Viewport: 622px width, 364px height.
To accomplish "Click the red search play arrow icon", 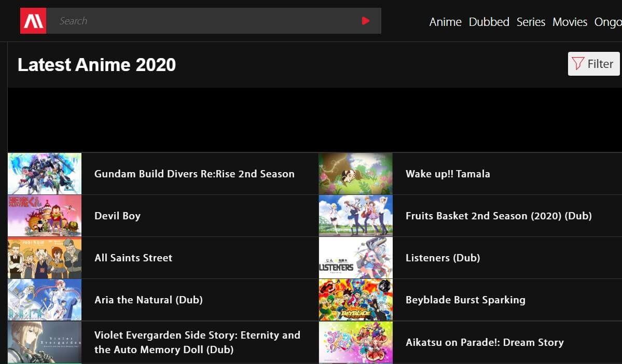I will (366, 21).
